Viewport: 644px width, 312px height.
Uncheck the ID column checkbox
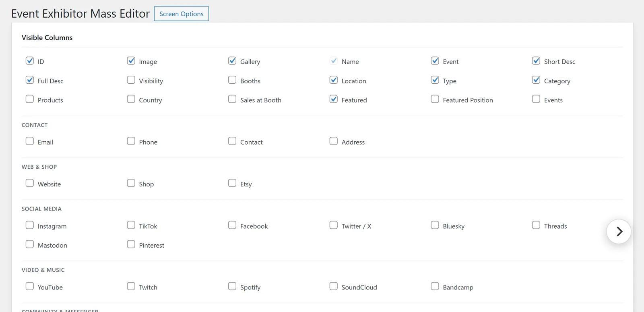[x=30, y=61]
